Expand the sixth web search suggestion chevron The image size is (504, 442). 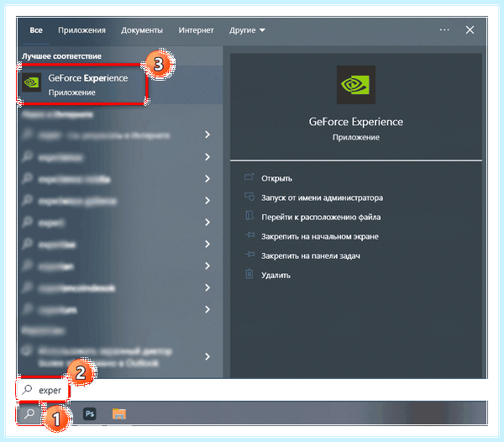[207, 244]
